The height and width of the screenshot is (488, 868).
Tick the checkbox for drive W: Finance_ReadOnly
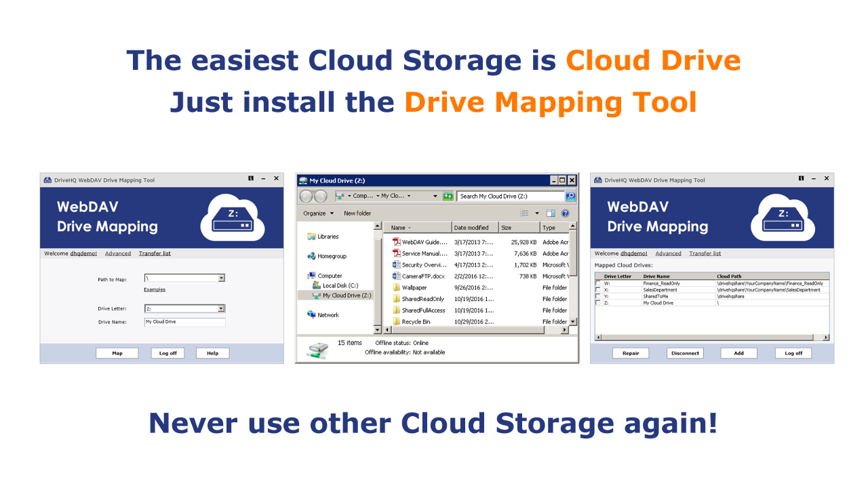click(597, 283)
